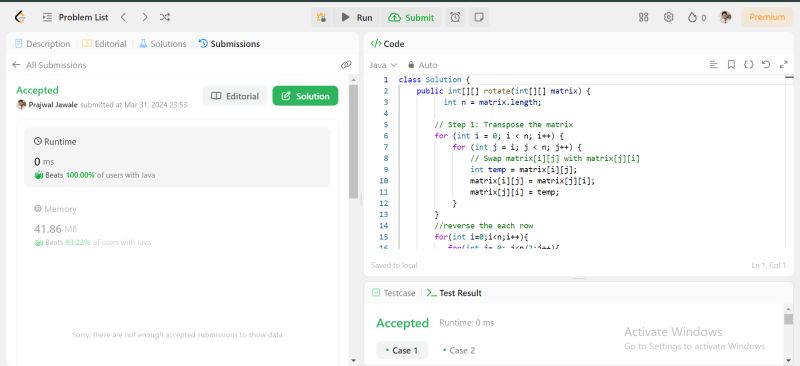Open the layout grid icon

click(643, 17)
